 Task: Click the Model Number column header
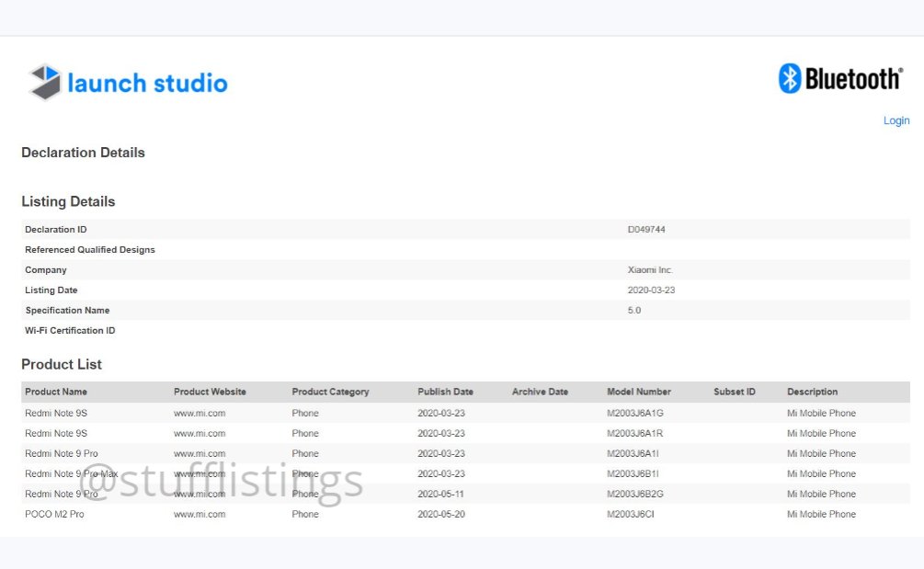(639, 392)
